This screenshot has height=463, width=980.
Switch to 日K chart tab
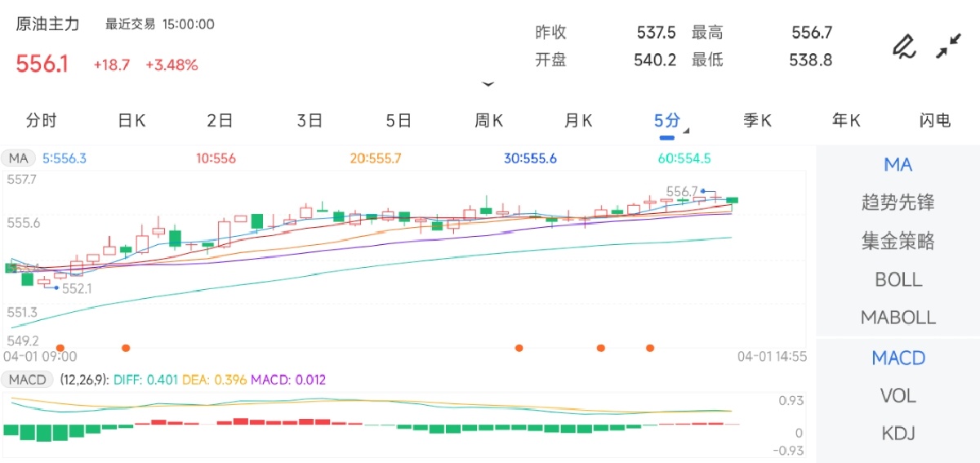[131, 121]
